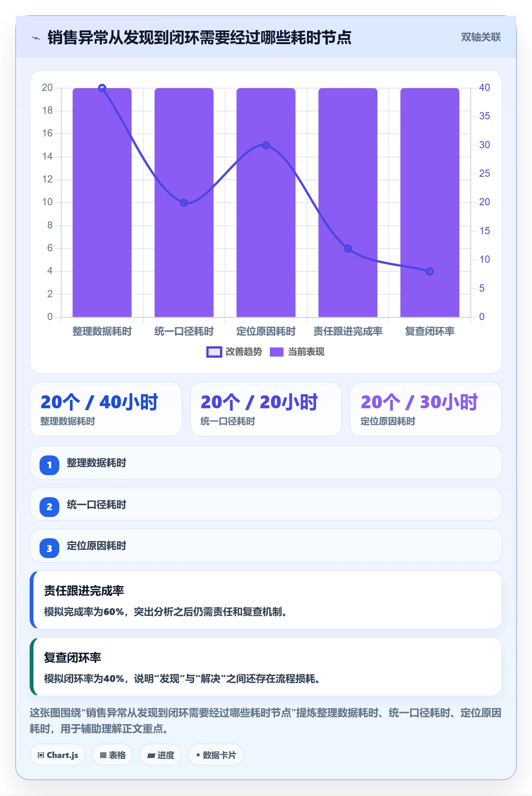Click the line point over 复查闭环率
Image resolution: width=532 pixels, height=796 pixels.
[x=430, y=271]
